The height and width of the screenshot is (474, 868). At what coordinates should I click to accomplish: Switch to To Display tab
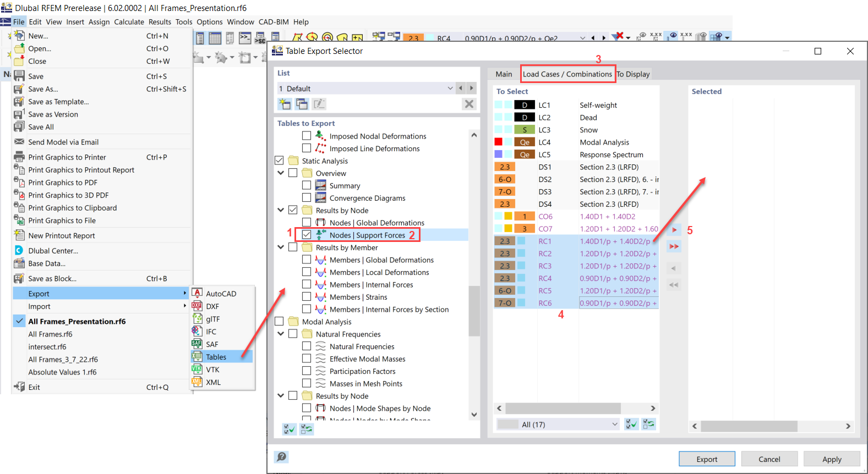point(633,74)
